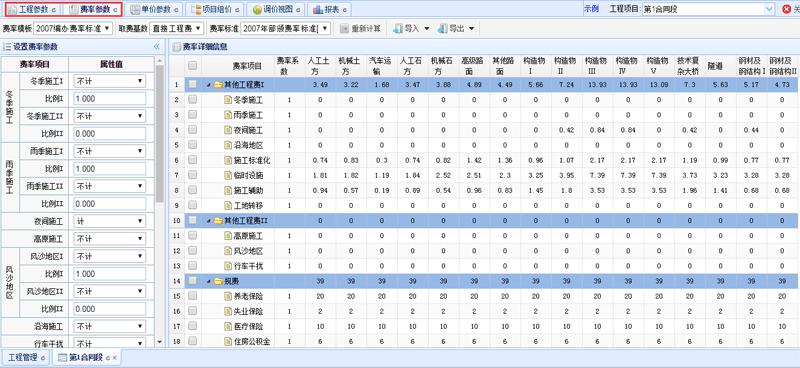Collapse the 规费 tree group
The height and width of the screenshot is (368, 800).
click(x=209, y=281)
